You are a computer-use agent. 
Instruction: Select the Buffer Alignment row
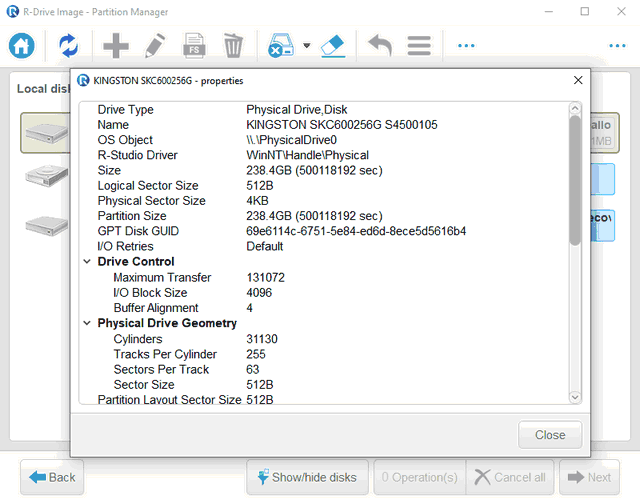324,308
